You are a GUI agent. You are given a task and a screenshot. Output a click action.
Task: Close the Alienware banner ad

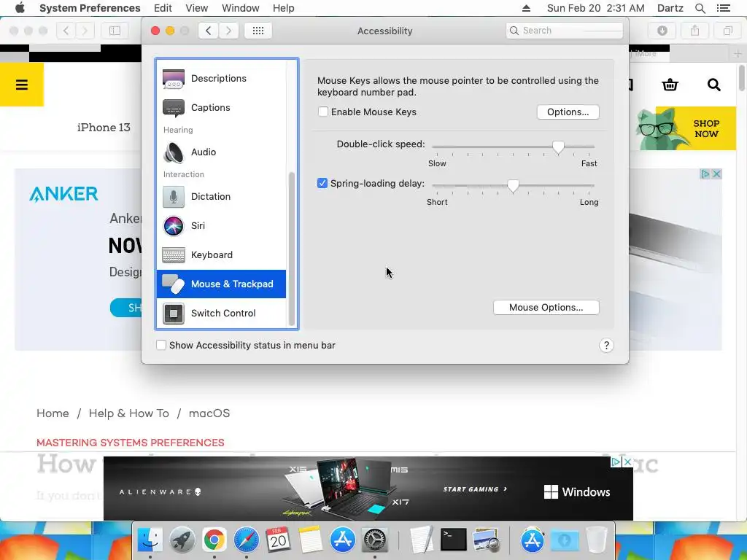tap(628, 462)
